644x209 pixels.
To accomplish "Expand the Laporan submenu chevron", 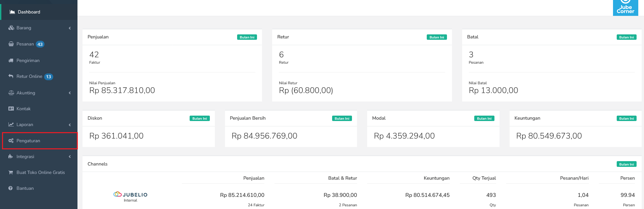I will point(70,125).
